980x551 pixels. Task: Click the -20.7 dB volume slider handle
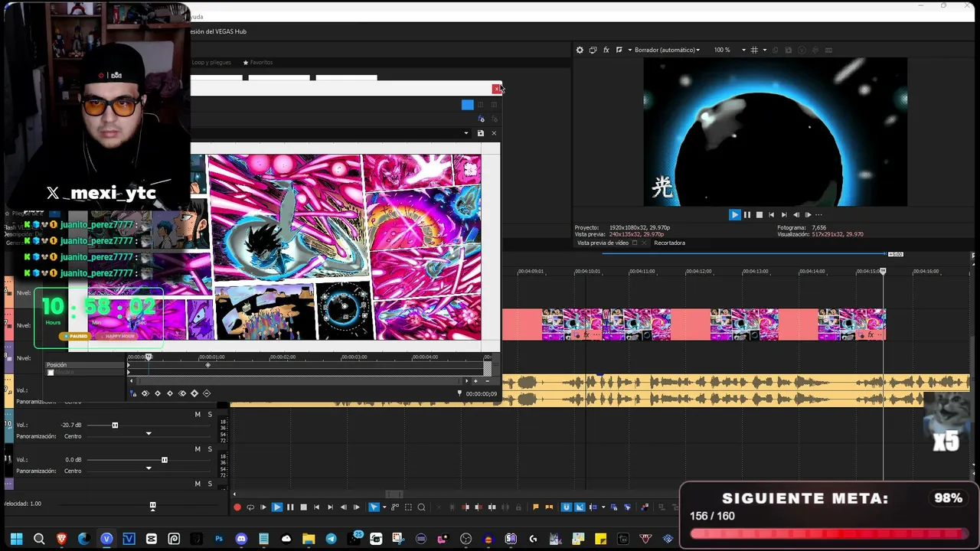coord(115,425)
